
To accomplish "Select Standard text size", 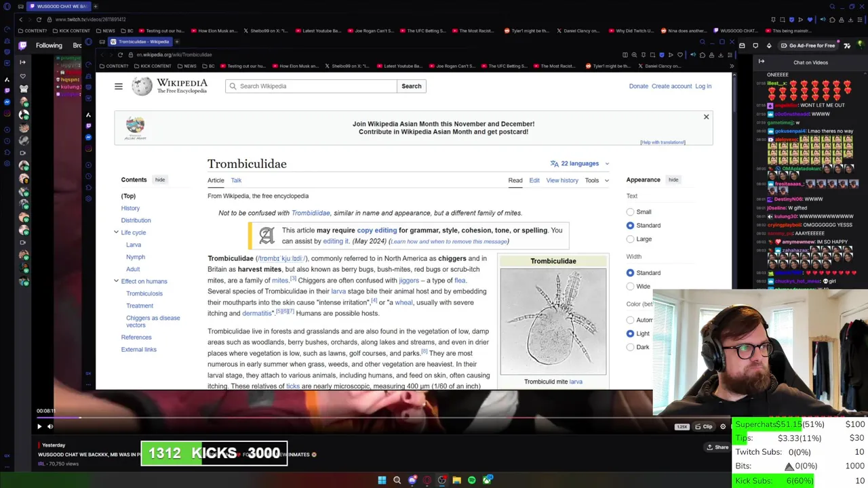I will tap(630, 226).
